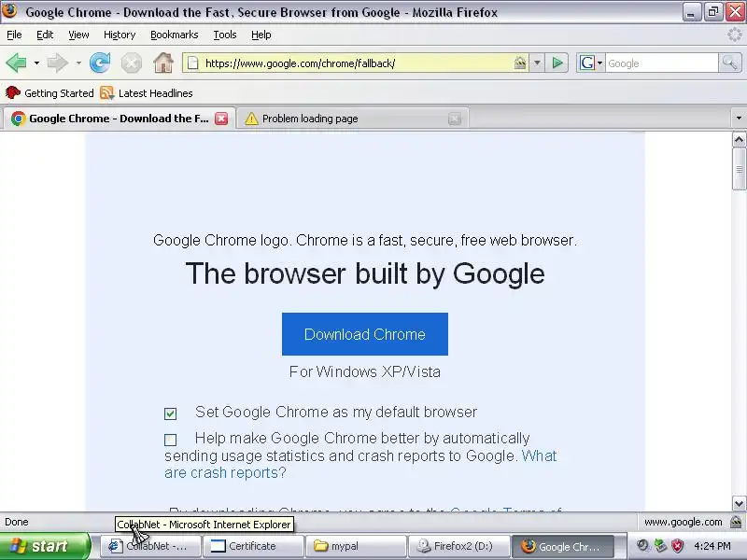Image resolution: width=747 pixels, height=560 pixels.
Task: Click the page icon in address bar
Action: click(192, 63)
